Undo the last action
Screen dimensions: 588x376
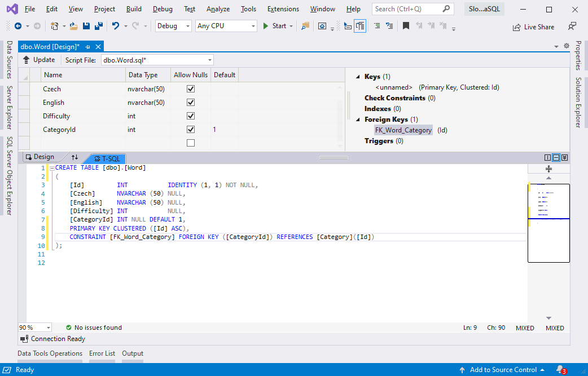(116, 26)
